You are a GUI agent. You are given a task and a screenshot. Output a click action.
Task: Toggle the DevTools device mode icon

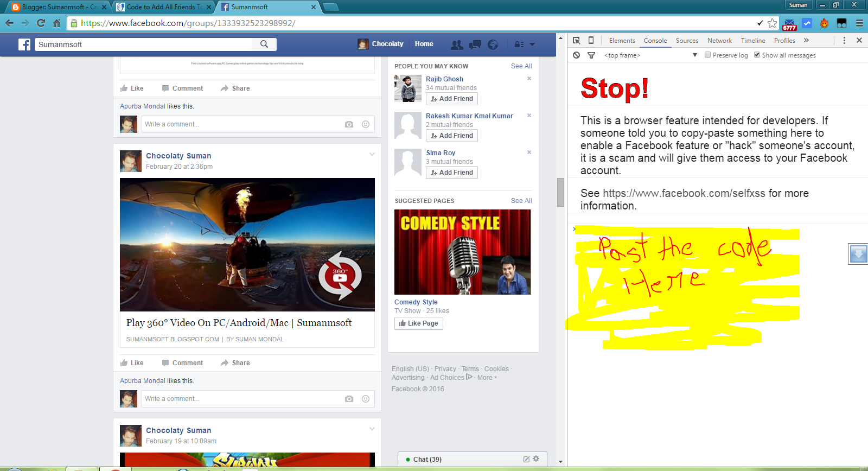(591, 41)
